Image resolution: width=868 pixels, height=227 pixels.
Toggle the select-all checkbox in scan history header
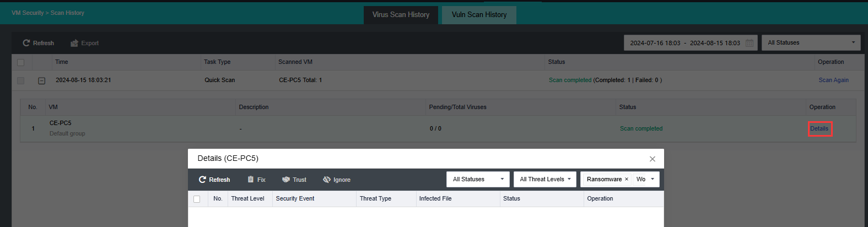point(21,62)
